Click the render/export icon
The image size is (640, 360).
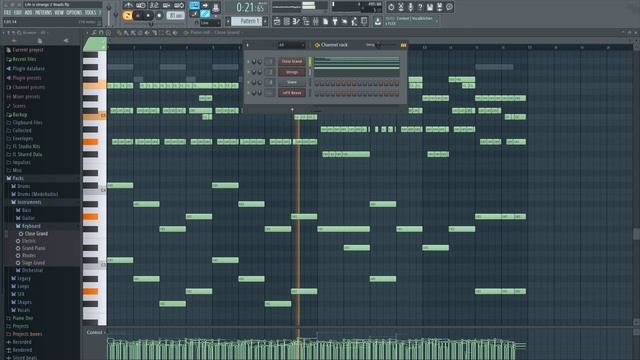click(x=440, y=7)
